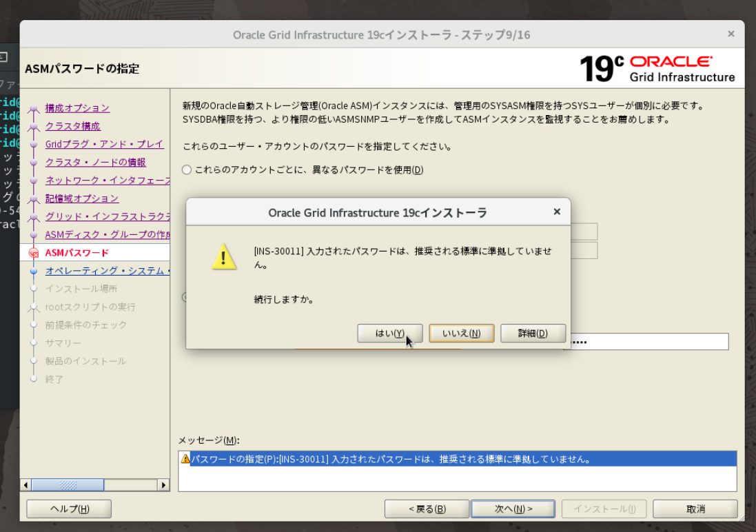Click step marker beside 記憶域オプション
Viewport: 756px width, 532px height.
pyautogui.click(x=33, y=199)
